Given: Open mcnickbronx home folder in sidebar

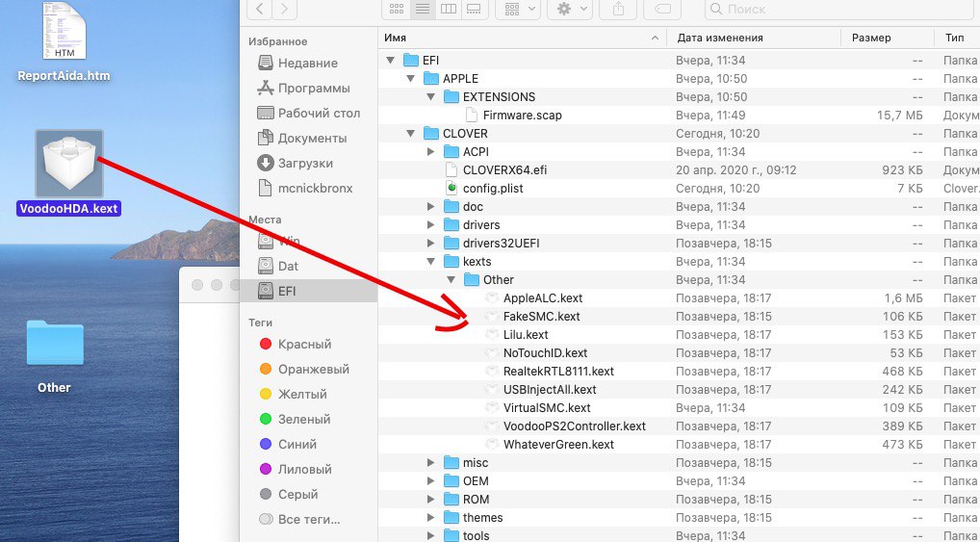Looking at the screenshot, I should pyautogui.click(x=305, y=188).
